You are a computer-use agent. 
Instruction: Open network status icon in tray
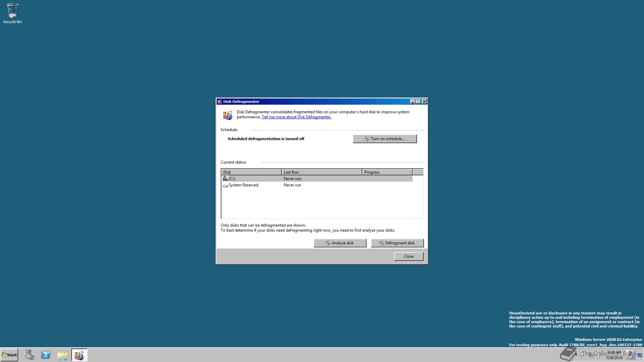[591, 355]
